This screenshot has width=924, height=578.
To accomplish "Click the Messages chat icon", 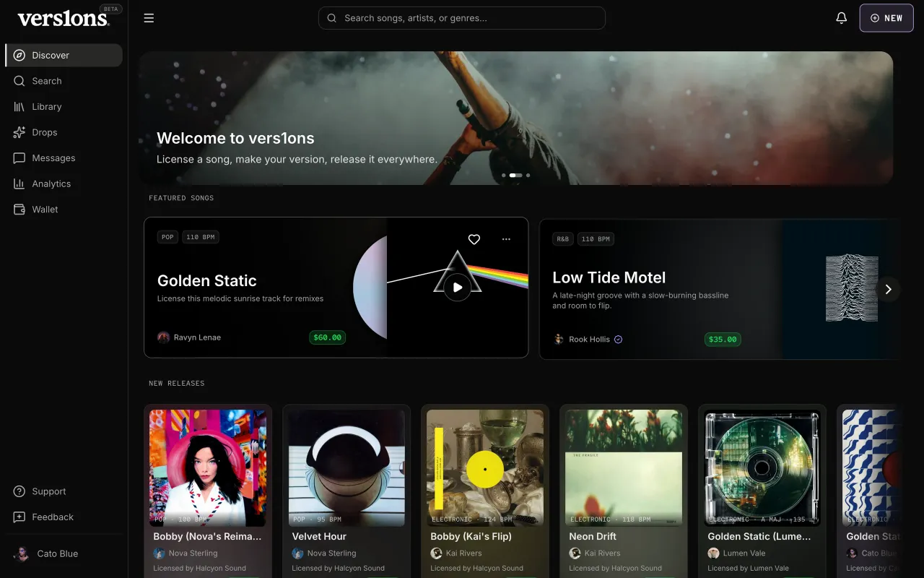I will point(19,158).
